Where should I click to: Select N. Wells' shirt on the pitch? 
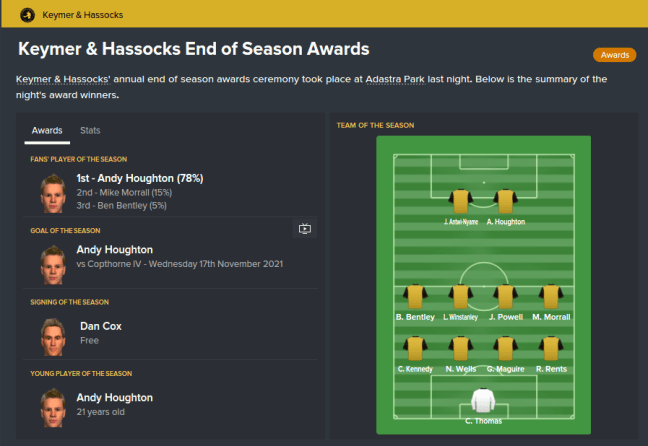(460, 348)
